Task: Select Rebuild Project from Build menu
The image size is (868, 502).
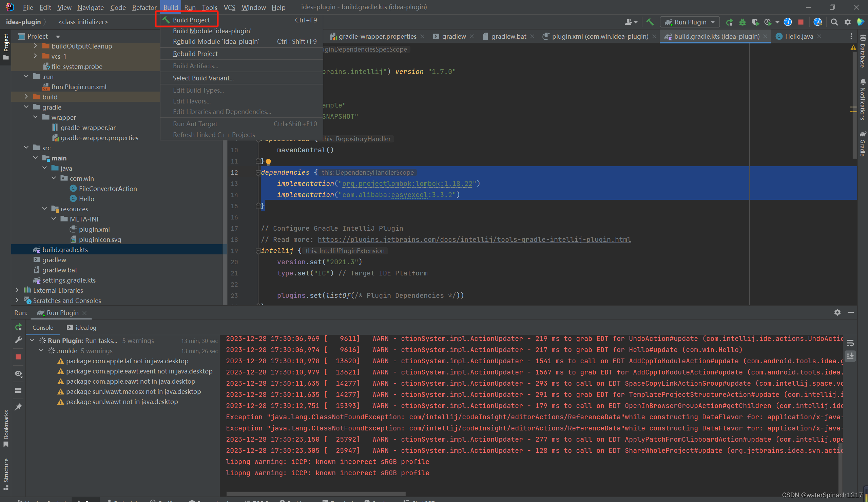Action: 195,53
